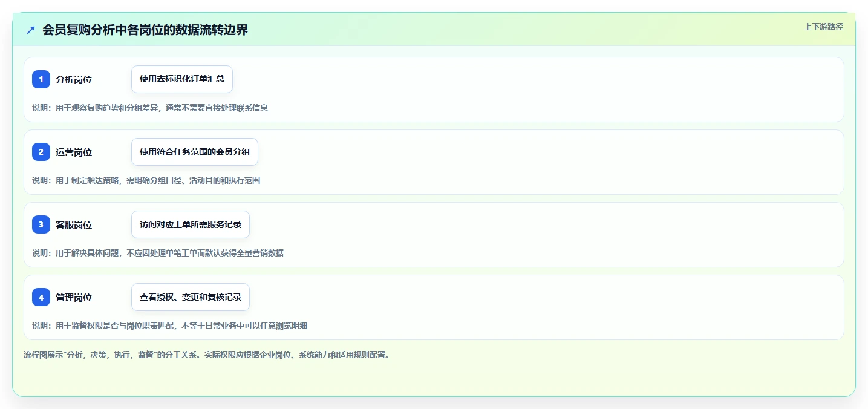The width and height of the screenshot is (868, 409).
Task: Click the 查看授权、变更和复核记录 chip
Action: [191, 297]
